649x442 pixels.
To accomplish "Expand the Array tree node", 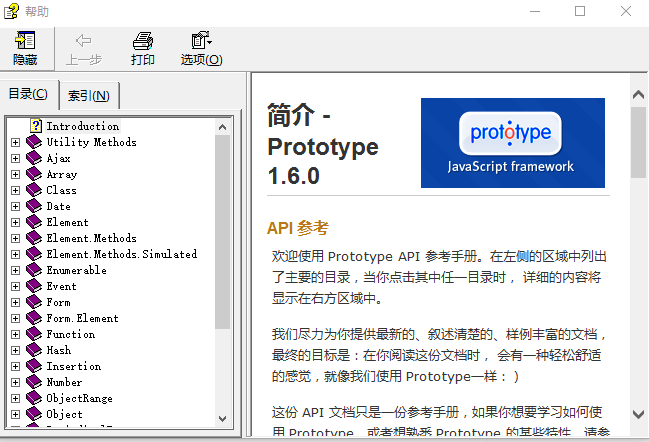I will point(15,174).
